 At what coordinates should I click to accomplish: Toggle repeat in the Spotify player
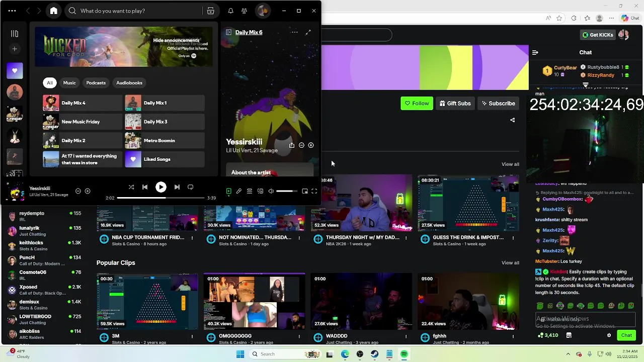pyautogui.click(x=190, y=187)
